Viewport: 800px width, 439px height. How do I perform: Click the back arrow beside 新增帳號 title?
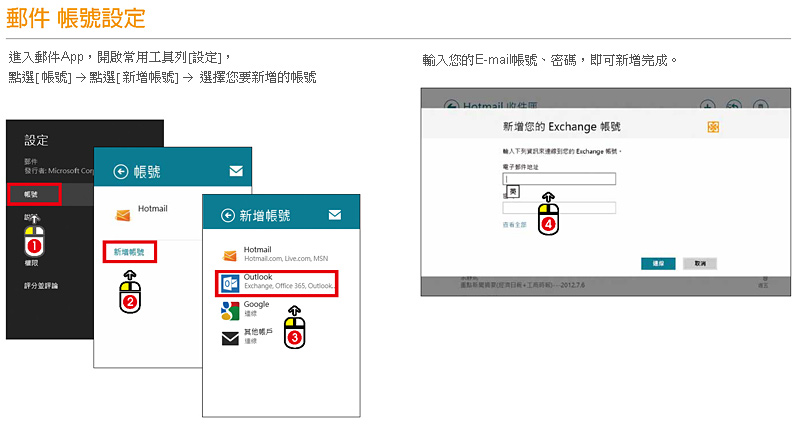point(228,215)
